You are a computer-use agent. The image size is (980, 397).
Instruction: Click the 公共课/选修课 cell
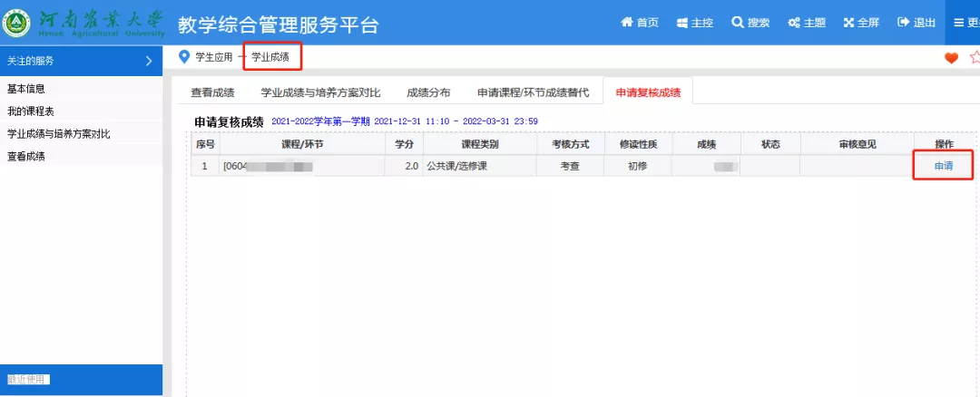pos(479,166)
